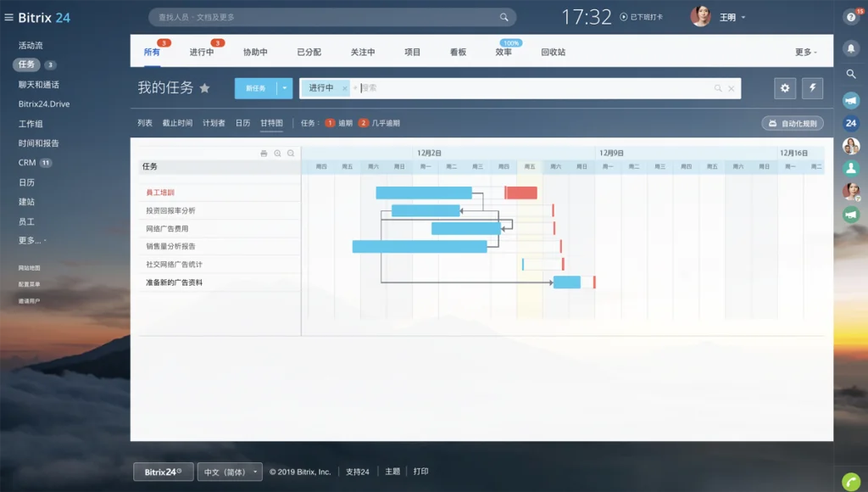Click the 准备新的广告资料 Gantt bar

tap(566, 282)
